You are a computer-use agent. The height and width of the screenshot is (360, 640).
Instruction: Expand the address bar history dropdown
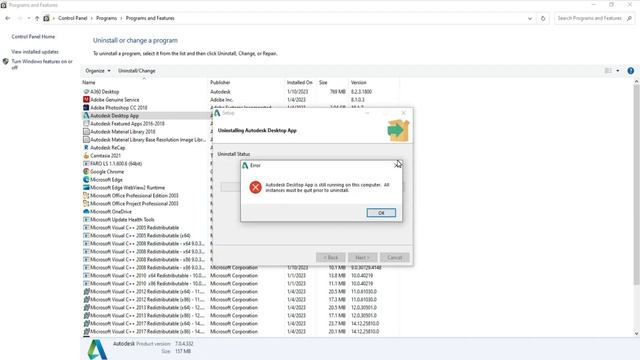coord(530,18)
